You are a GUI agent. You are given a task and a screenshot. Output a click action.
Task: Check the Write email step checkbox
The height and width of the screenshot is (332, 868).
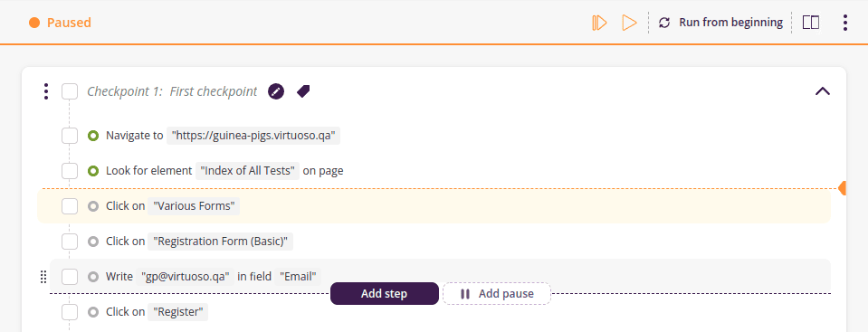[70, 277]
